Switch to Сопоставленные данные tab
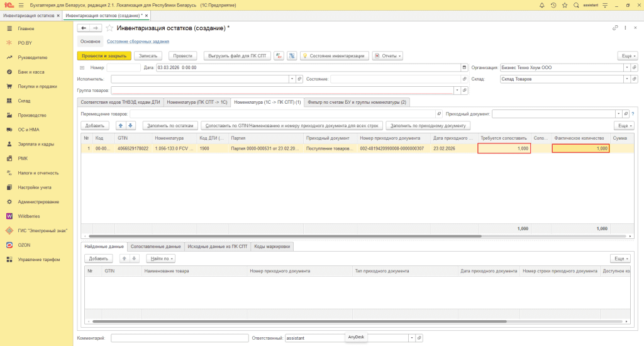Screen dimensions: 644x346 point(156,247)
